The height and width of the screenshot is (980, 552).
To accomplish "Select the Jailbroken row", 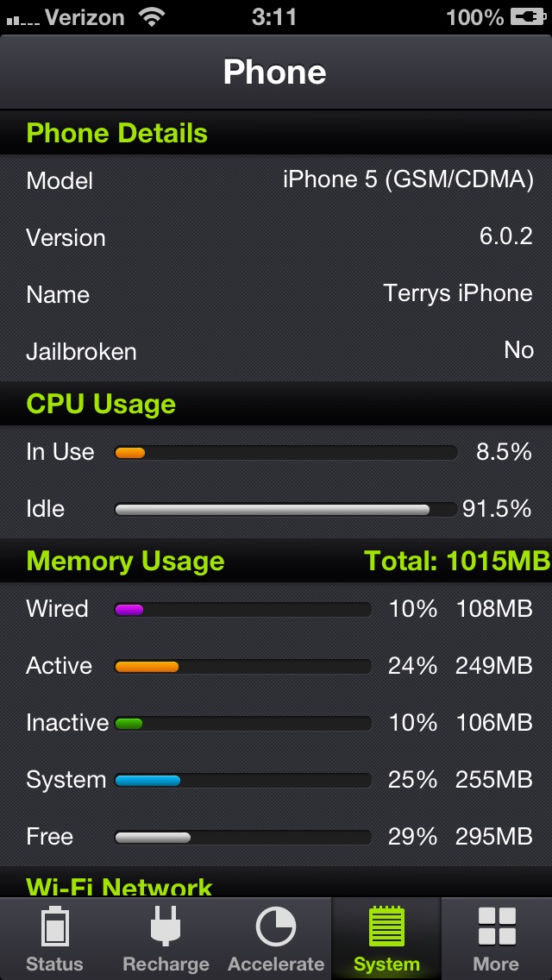I will [276, 351].
